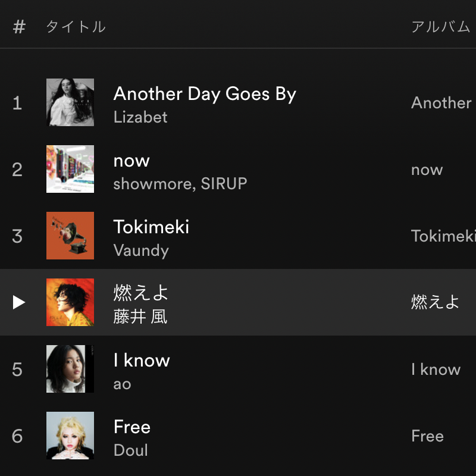Screen dimensions: 476x476
Task: Sort by the アルバム column header
Action: click(x=440, y=27)
